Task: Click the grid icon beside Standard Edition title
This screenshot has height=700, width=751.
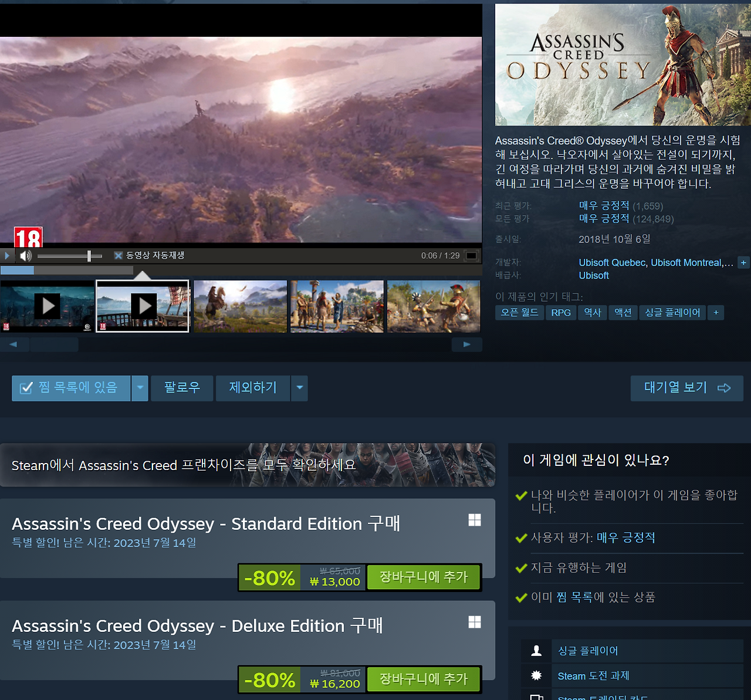Action: [x=475, y=520]
